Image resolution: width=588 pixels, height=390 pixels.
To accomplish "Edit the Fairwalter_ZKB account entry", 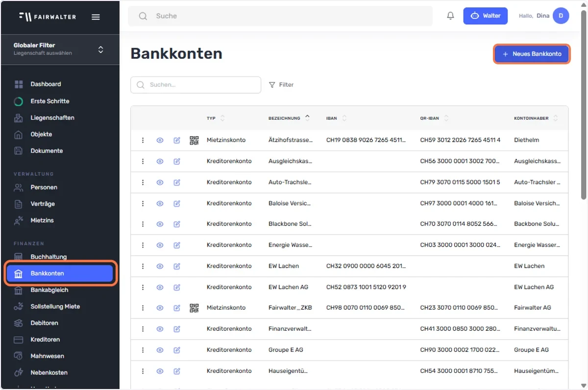I will [177, 308].
